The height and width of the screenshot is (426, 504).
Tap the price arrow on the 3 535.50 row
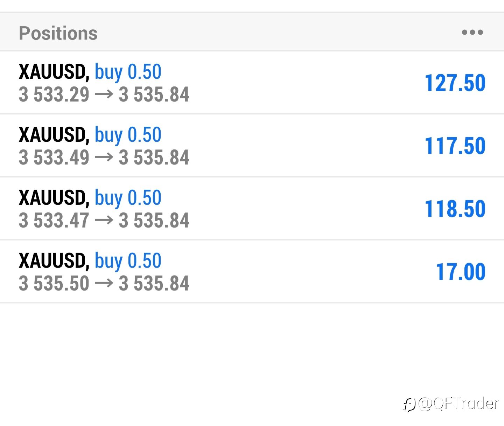[104, 284]
